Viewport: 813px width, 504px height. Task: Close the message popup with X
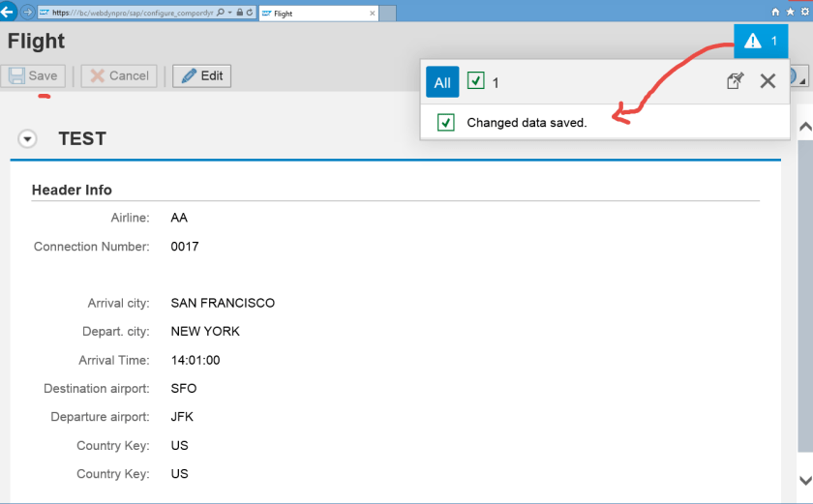pos(768,81)
